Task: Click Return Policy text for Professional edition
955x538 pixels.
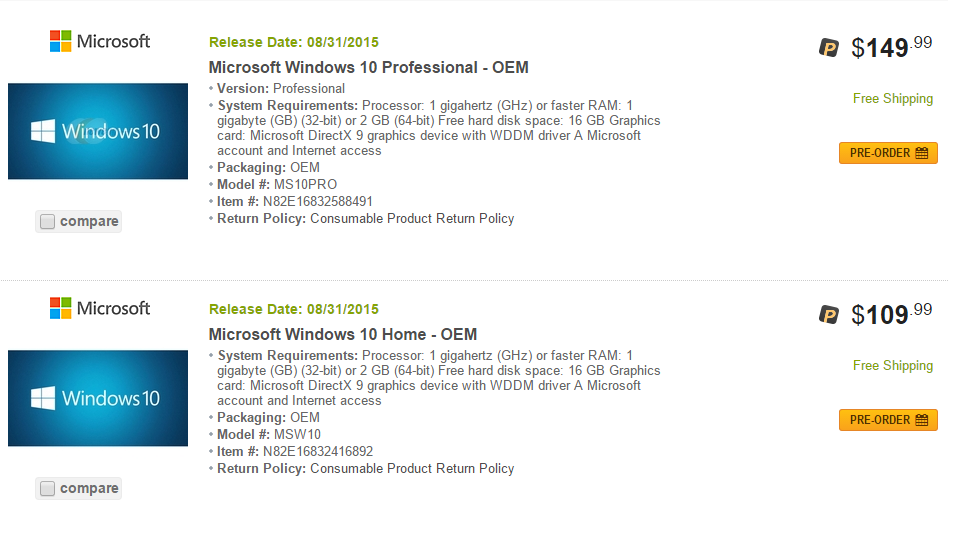Action: (365, 219)
